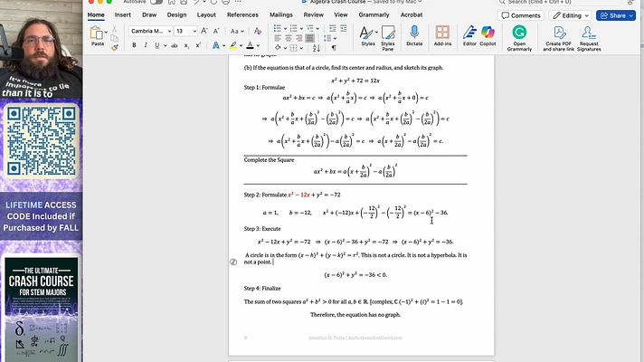Click the Cut scissors icon
Viewport: 644px width, 362px height.
pos(115,29)
